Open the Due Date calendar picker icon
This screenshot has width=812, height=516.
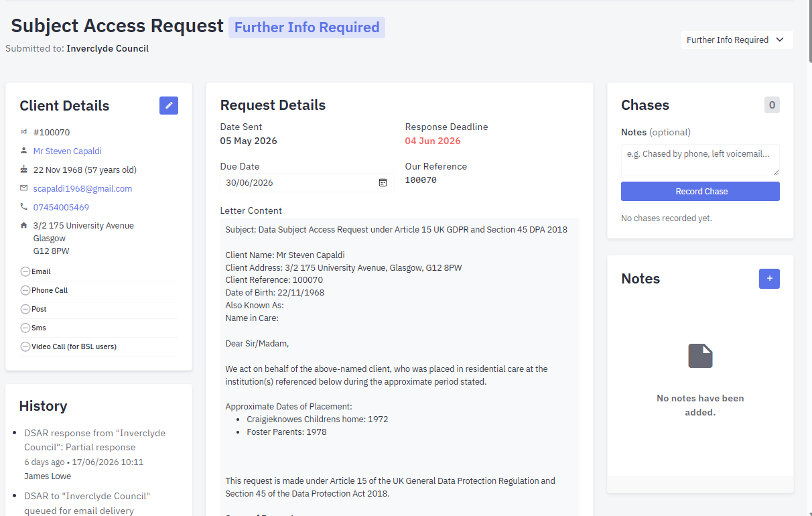(x=383, y=182)
